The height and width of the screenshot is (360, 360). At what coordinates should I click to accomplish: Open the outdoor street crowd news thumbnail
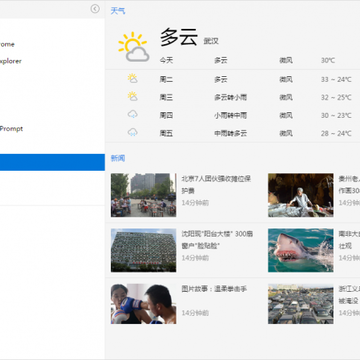pyautogui.click(x=143, y=195)
